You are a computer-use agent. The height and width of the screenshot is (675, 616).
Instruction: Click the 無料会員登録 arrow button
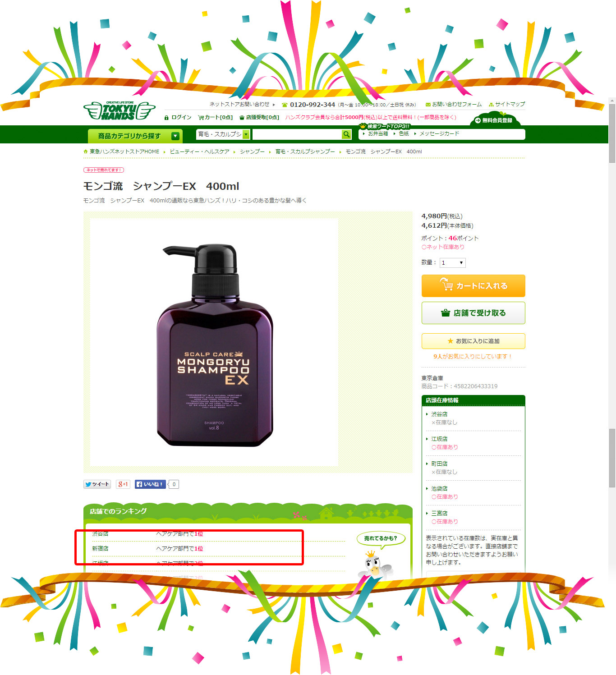point(494,120)
